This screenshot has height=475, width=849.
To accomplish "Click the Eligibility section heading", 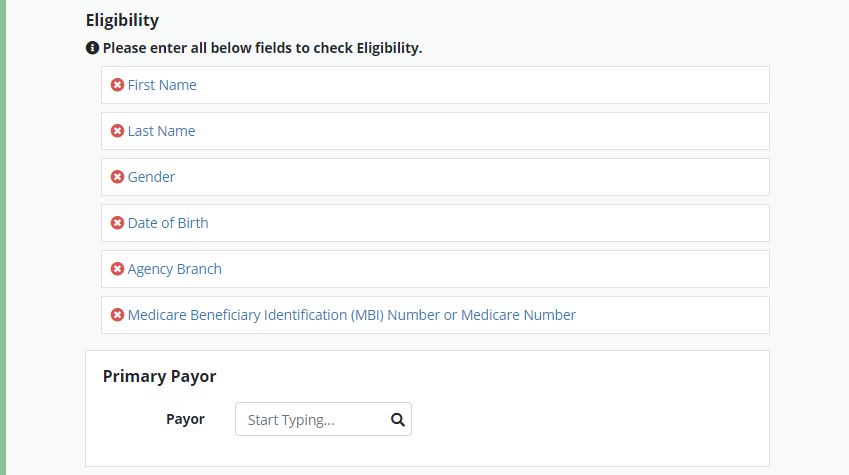I will [x=122, y=20].
